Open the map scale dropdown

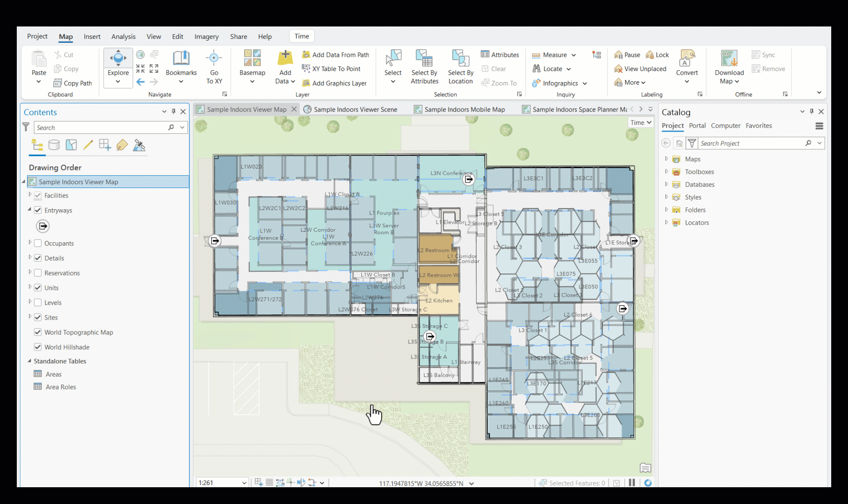[244, 483]
